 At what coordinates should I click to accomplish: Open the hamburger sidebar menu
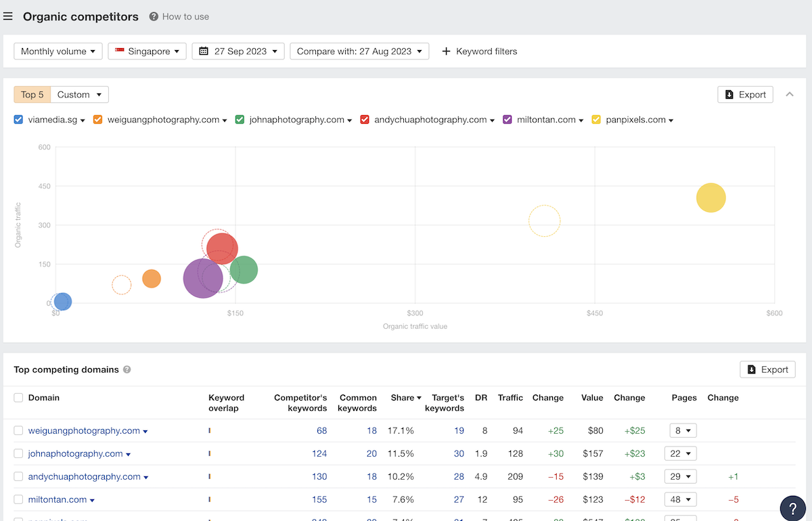click(x=8, y=17)
